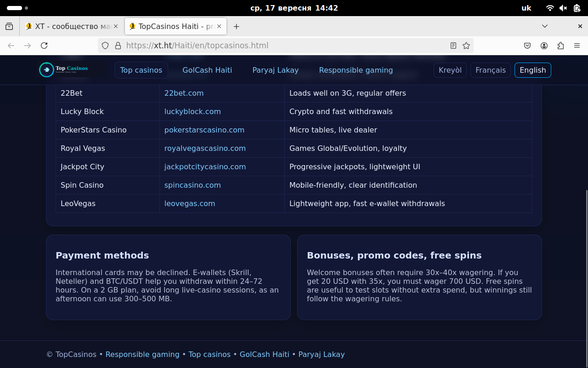The height and width of the screenshot is (368, 588).
Task: Open the royalvegascasino.com link
Action: 205,148
